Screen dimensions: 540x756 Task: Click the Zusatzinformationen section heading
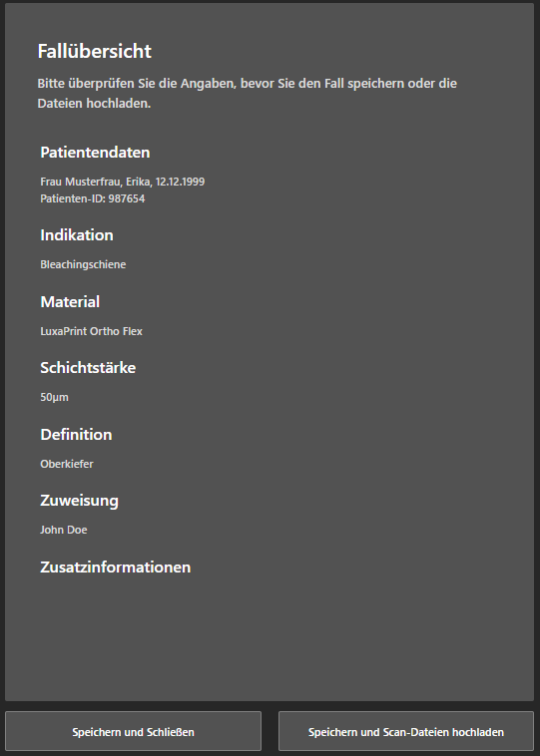point(116,567)
